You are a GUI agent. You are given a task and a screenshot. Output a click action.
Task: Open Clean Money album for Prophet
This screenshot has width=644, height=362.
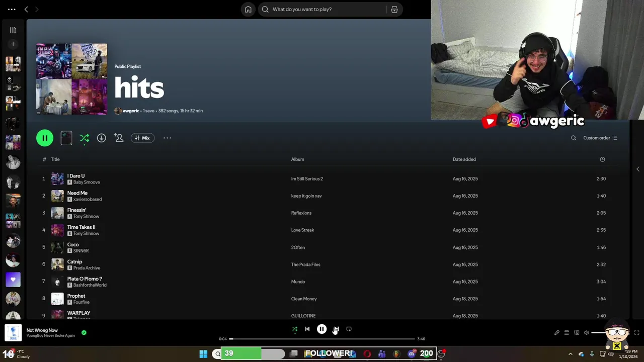304,299
